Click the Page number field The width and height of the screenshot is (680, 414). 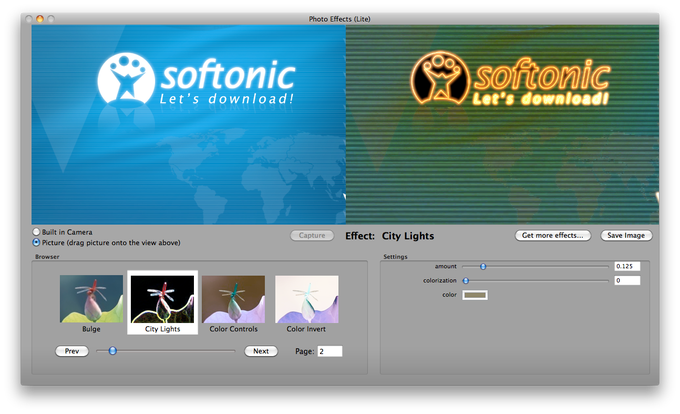pyautogui.click(x=330, y=351)
